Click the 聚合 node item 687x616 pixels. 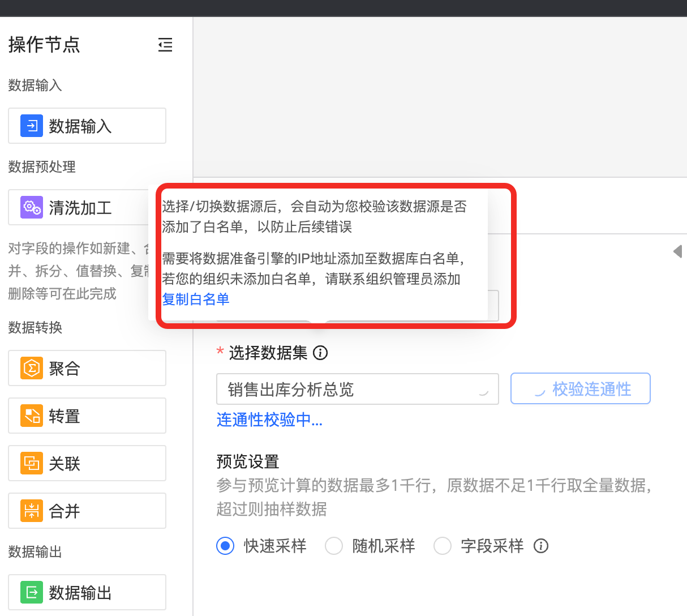pyautogui.click(x=87, y=369)
